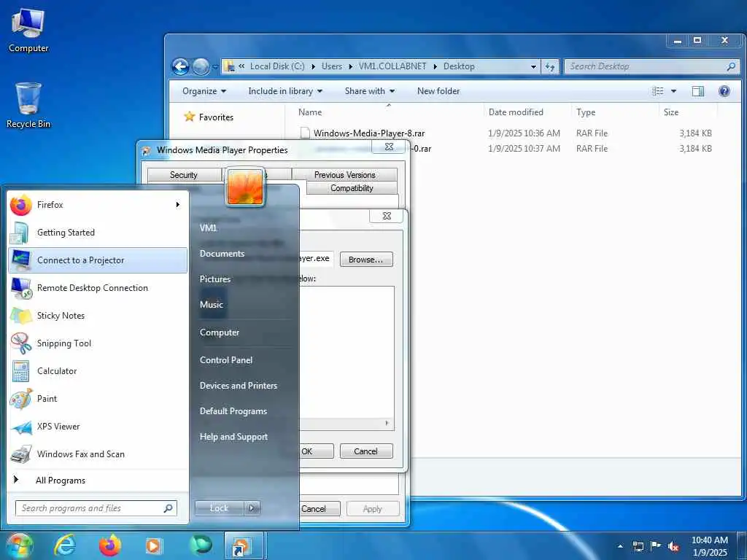
Task: Open Help and Support
Action: (233, 437)
